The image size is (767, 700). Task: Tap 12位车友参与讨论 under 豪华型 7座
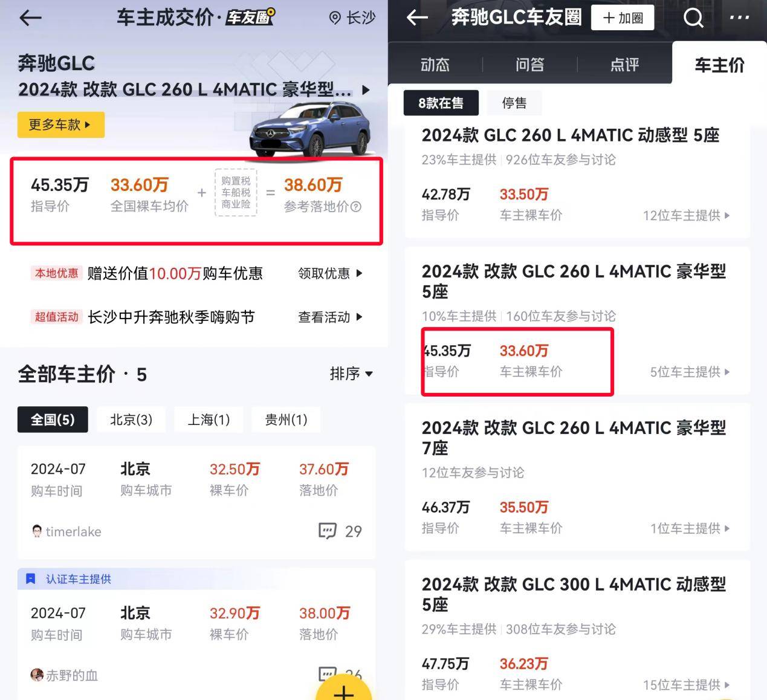click(x=473, y=473)
